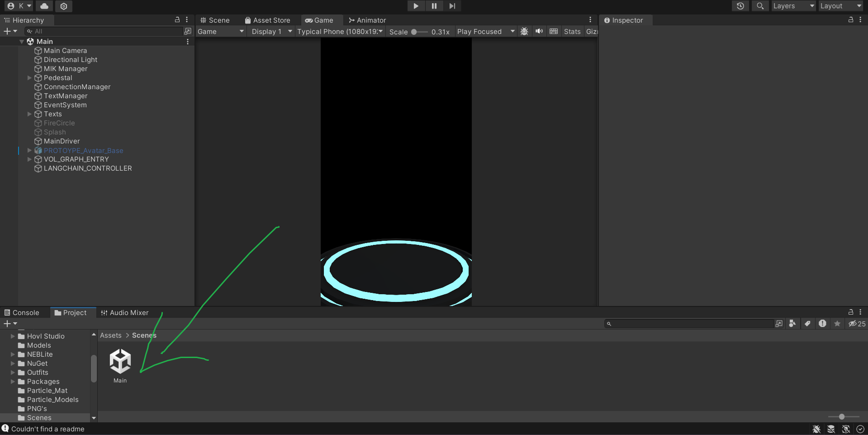Screen dimensions: 868x435
Task: Click Assets in the breadcrumb path
Action: coord(111,335)
